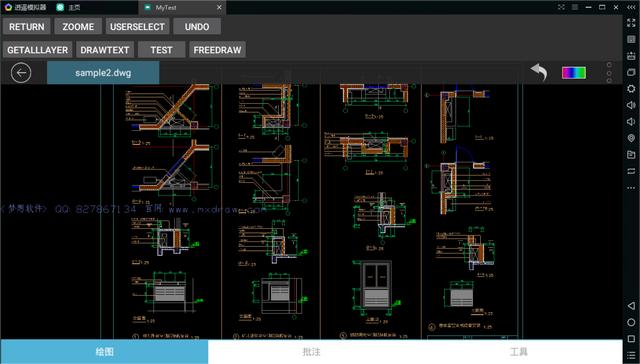The image size is (640, 364).
Task: Open the emulator settings gear icon
Action: [631, 89]
